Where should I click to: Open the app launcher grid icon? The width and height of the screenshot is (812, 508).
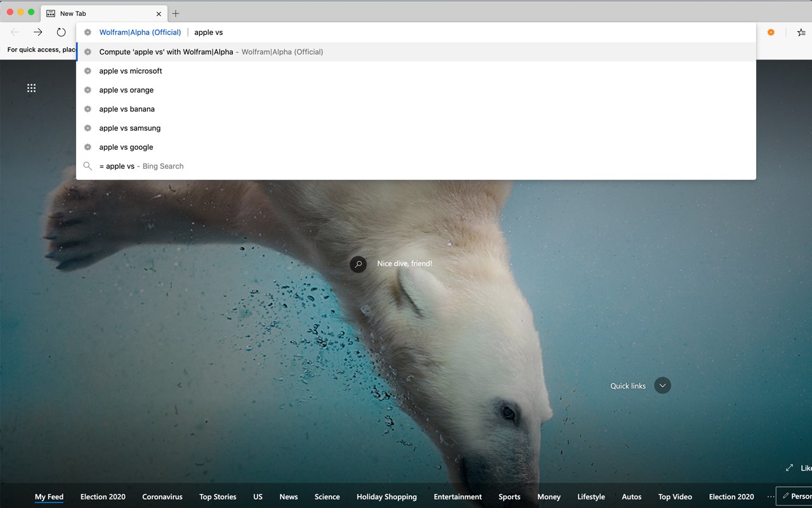pos(31,88)
